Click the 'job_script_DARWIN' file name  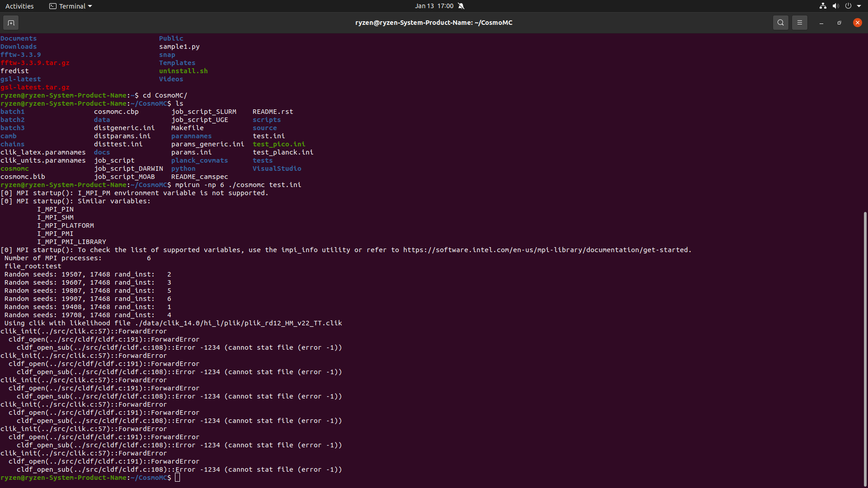click(x=129, y=169)
